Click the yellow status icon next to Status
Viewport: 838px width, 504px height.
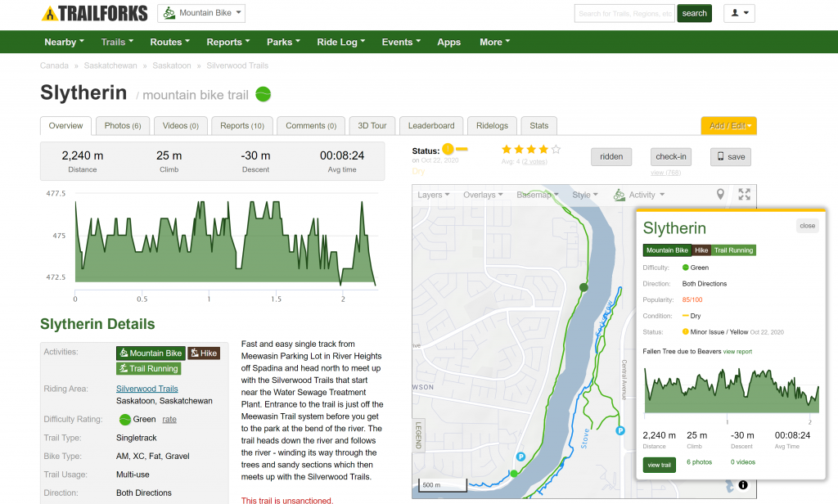click(448, 149)
